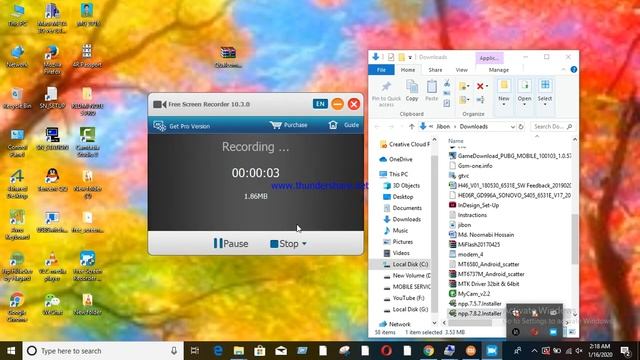
Task: Click the EN language button in recorder
Action: pos(320,104)
